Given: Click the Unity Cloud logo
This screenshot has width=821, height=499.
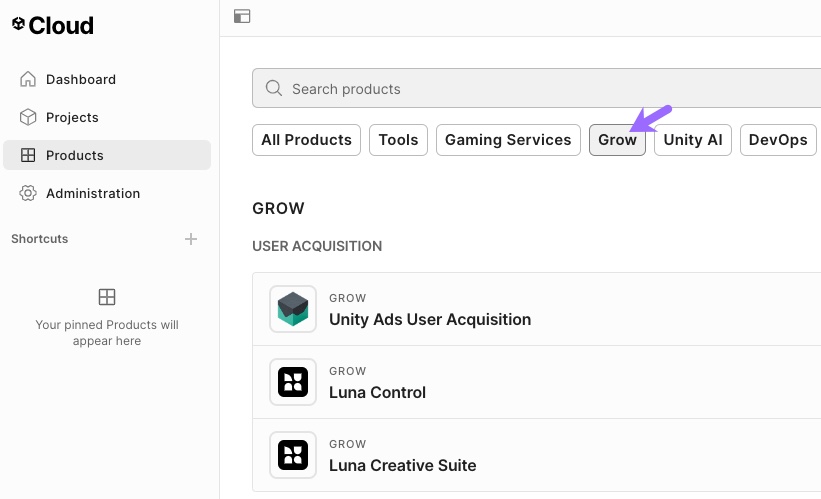Looking at the screenshot, I should pyautogui.click(x=52, y=25).
